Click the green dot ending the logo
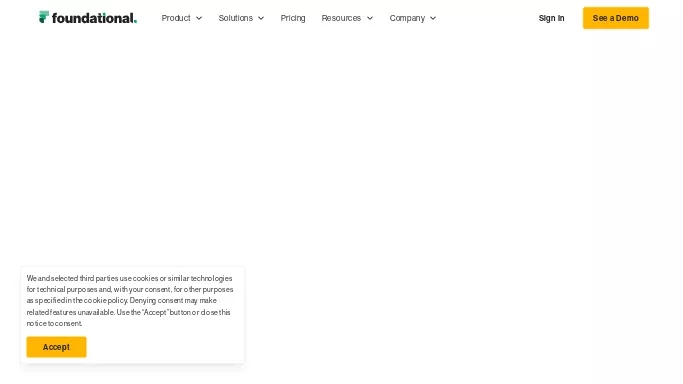The width and height of the screenshot is (683, 384). click(135, 22)
